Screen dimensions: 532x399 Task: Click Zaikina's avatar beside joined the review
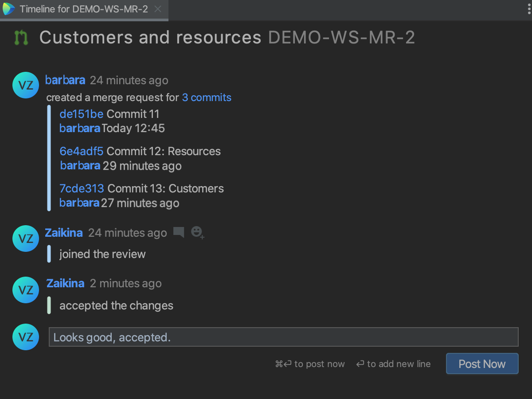click(26, 239)
